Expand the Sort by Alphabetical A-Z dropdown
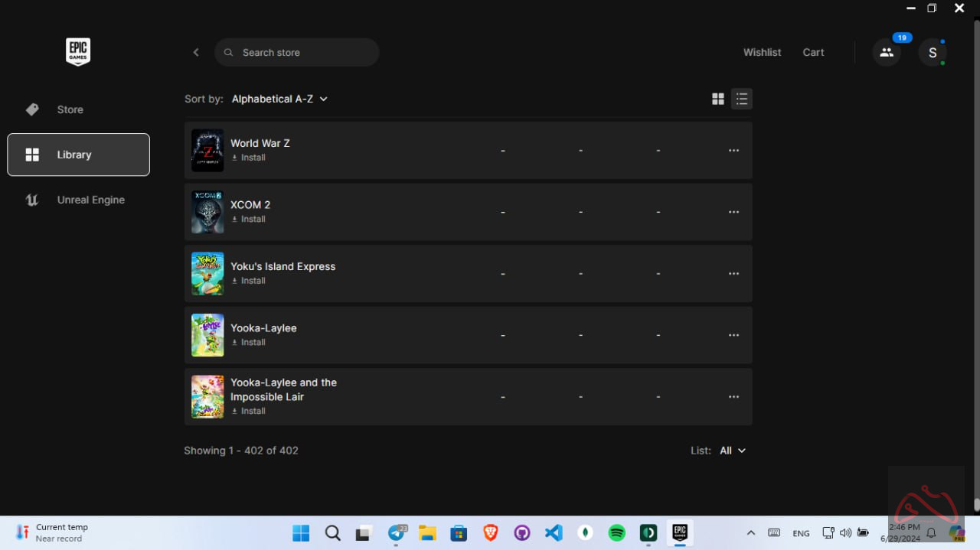The image size is (980, 550). (x=279, y=99)
